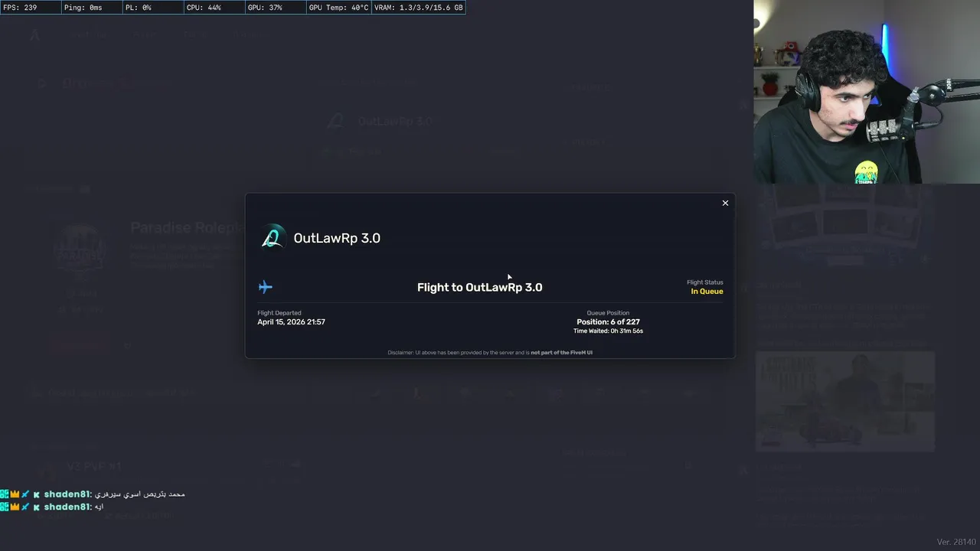
Task: Click 'Time Waited: 0h 31m 56s' text
Action: [608, 331]
